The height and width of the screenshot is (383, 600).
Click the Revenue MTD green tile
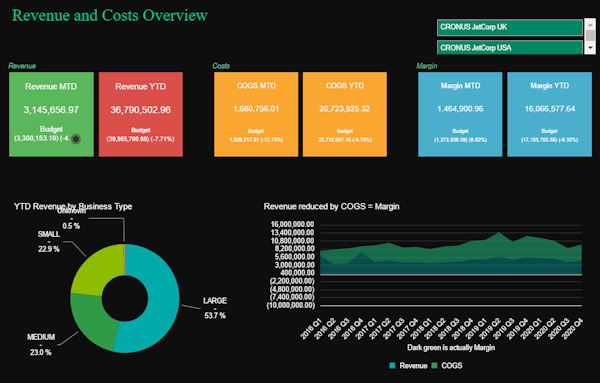(51, 114)
